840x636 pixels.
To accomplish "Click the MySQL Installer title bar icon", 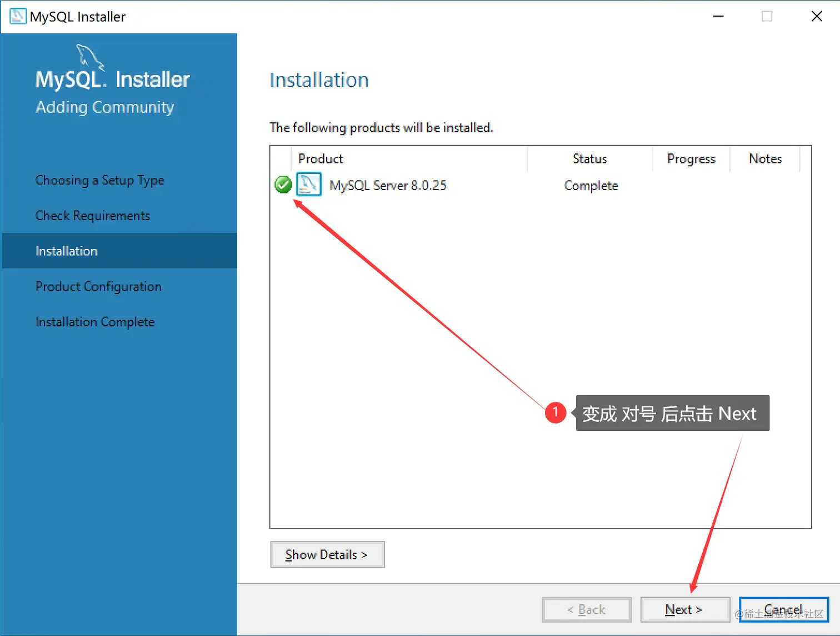I will (x=18, y=16).
